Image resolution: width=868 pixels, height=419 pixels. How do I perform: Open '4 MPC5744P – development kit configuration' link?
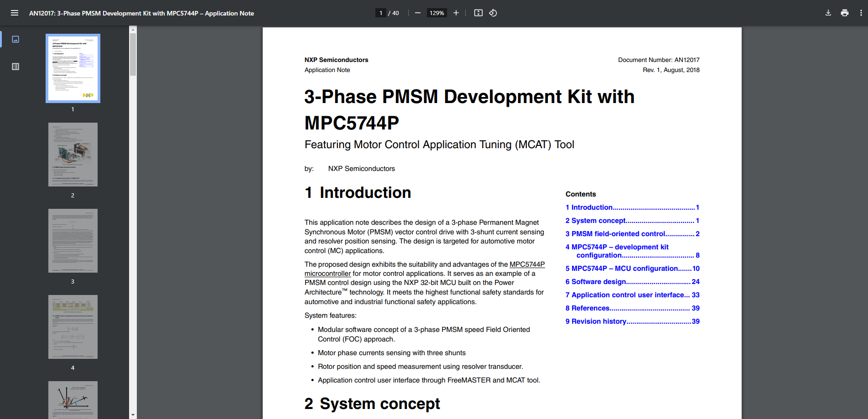click(x=632, y=251)
